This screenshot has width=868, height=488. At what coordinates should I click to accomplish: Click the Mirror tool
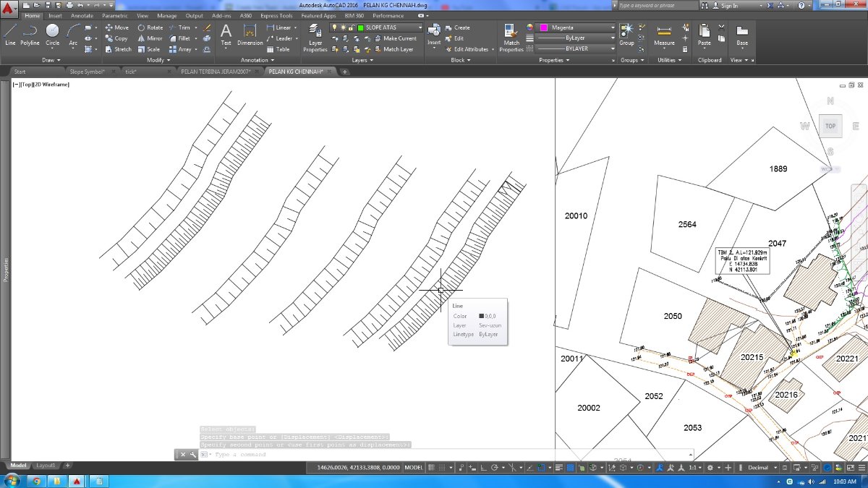tap(150, 38)
